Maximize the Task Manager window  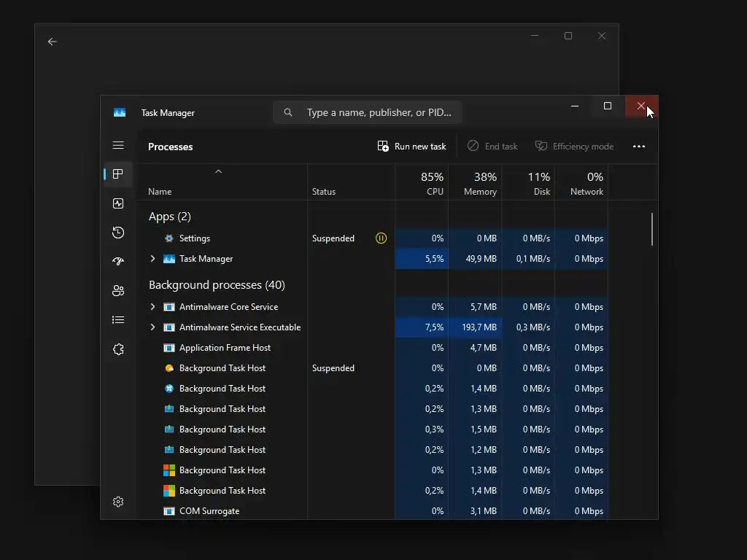(x=608, y=106)
